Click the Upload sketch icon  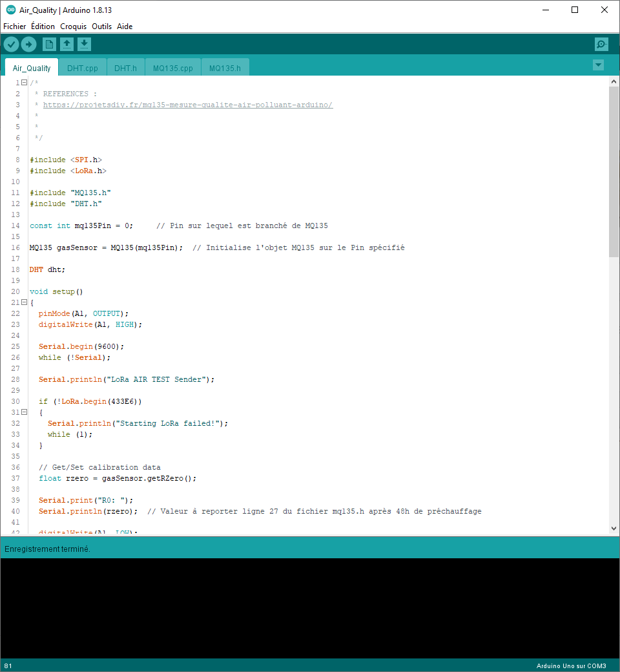coord(28,44)
